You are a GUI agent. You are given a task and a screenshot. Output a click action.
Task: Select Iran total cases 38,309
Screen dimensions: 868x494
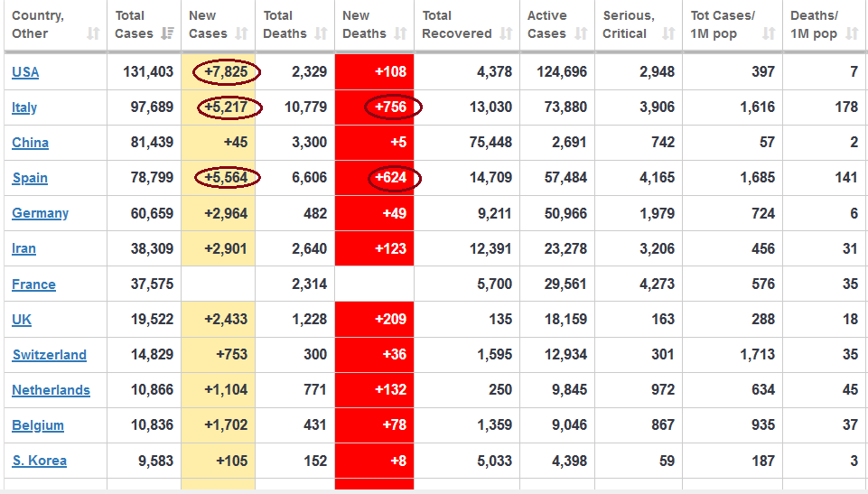[x=152, y=249]
